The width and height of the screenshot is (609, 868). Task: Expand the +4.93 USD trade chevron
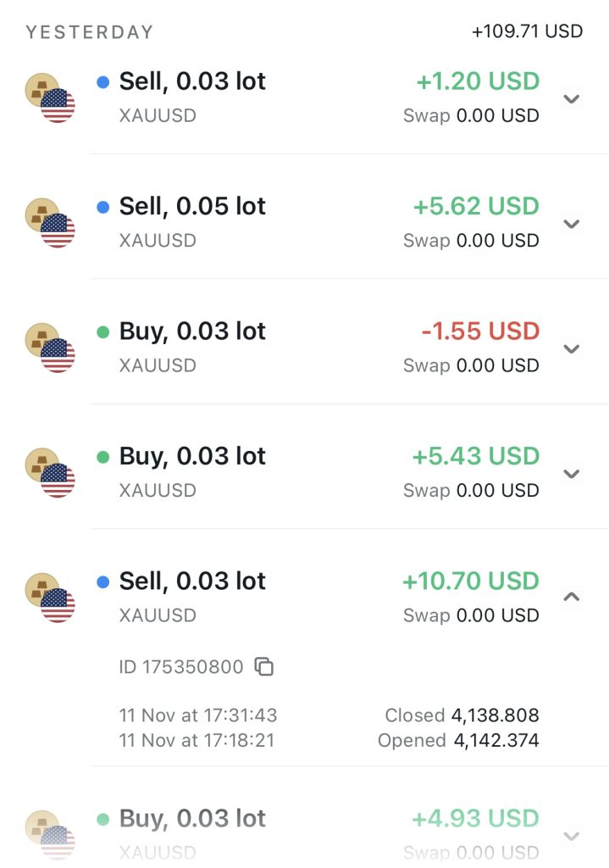(572, 836)
